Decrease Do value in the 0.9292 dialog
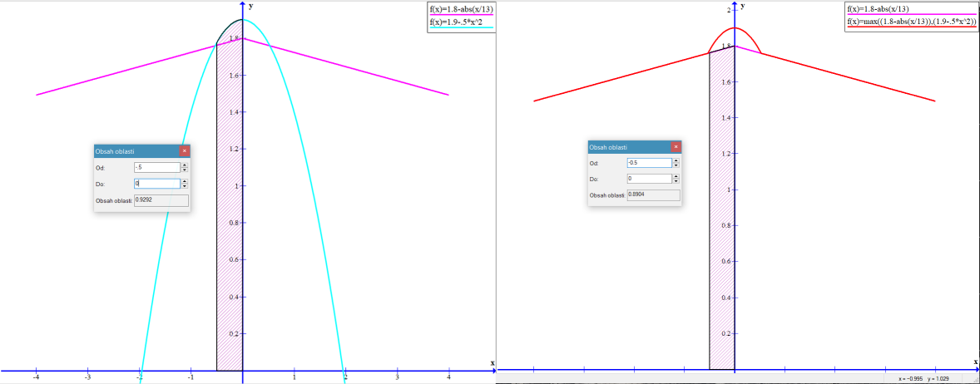Viewport: 980px width, 384px height. 185,186
